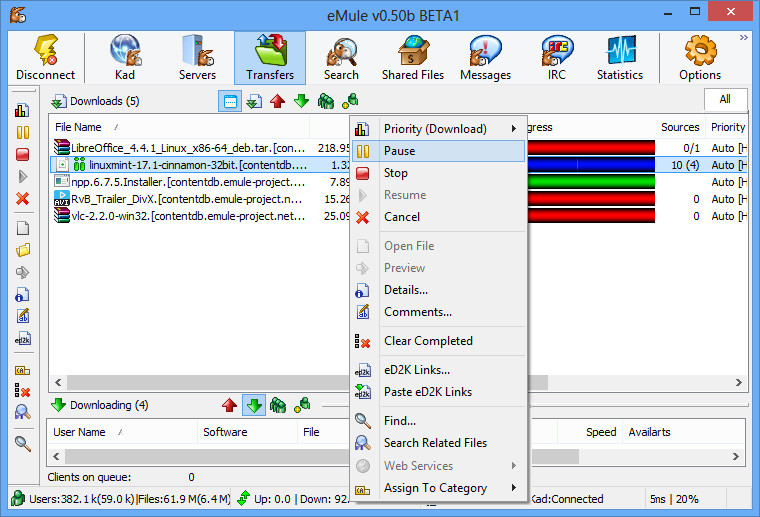Expand the Assign To Category submenu
Image resolution: width=760 pixels, height=517 pixels.
(436, 488)
